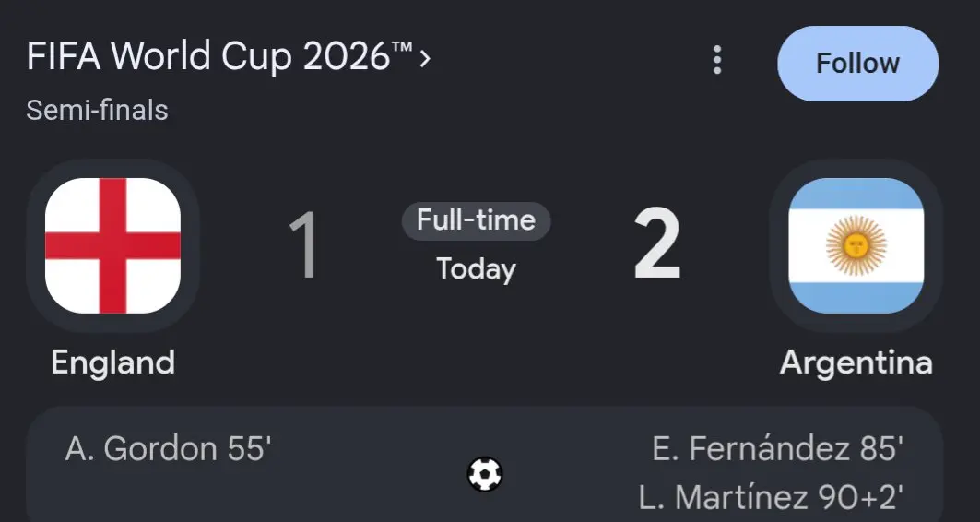Click the Argentina flag icon
980x522 pixels.
pos(856,245)
